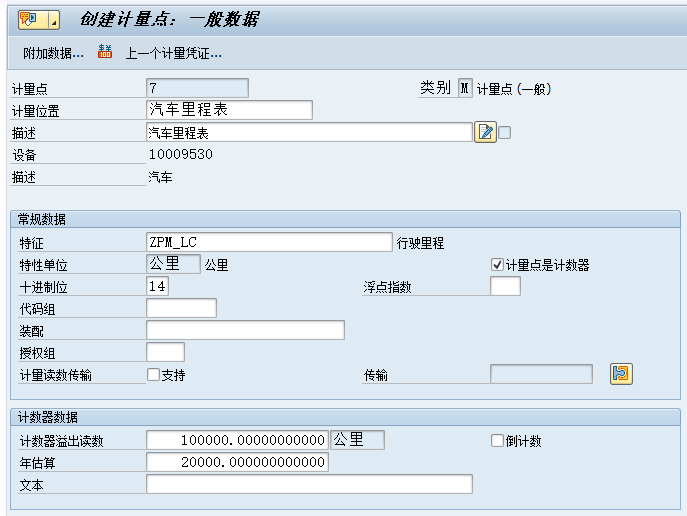Open the services for object dropdown arrow
This screenshot has height=516, width=687.
pyautogui.click(x=53, y=20)
